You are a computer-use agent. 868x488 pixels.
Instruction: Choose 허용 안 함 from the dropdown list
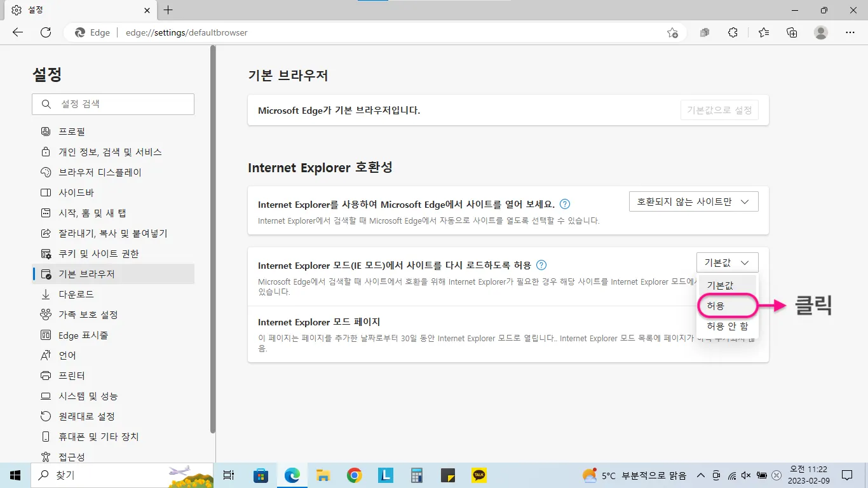(x=728, y=326)
